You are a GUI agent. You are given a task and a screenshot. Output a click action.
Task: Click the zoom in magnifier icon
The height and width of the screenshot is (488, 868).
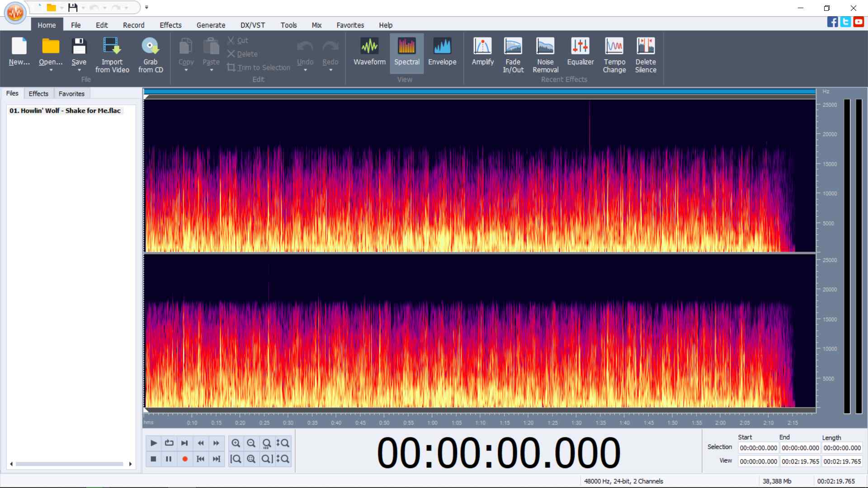click(236, 443)
